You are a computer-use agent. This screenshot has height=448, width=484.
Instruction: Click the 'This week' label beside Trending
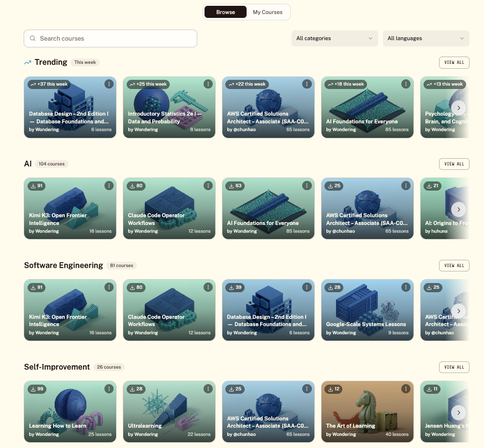click(x=85, y=62)
